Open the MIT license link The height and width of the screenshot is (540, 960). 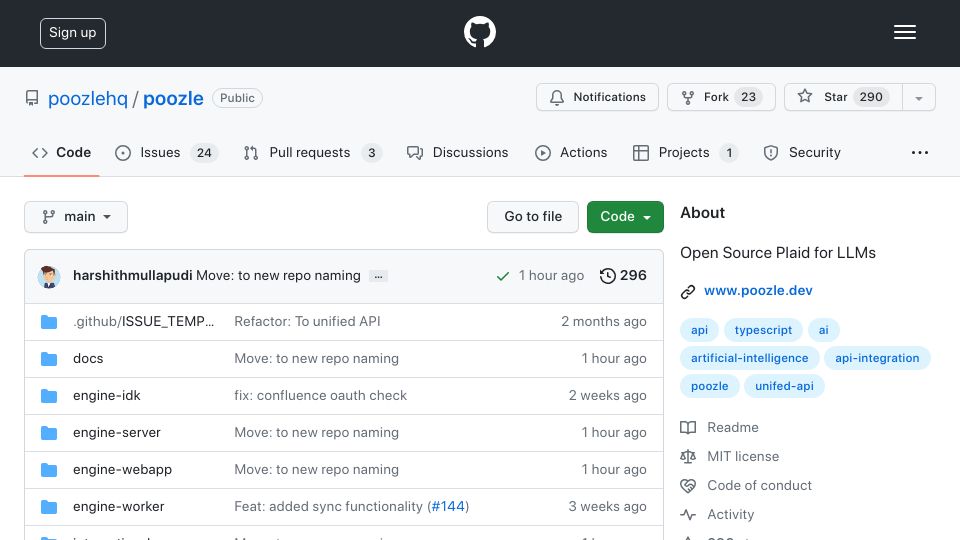click(743, 456)
